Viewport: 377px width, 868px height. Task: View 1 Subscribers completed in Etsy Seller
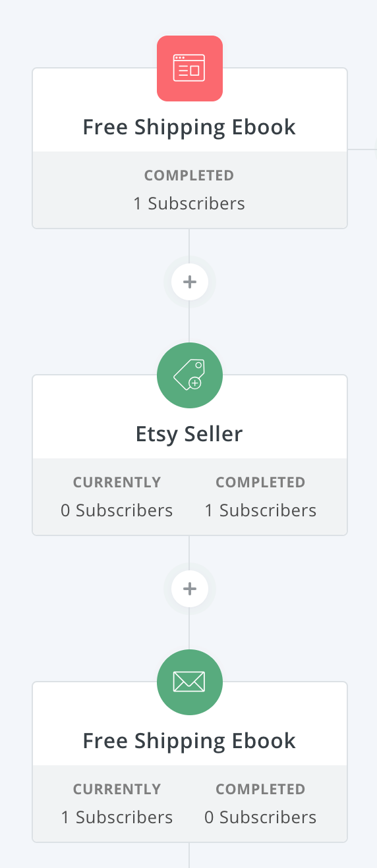coord(260,510)
